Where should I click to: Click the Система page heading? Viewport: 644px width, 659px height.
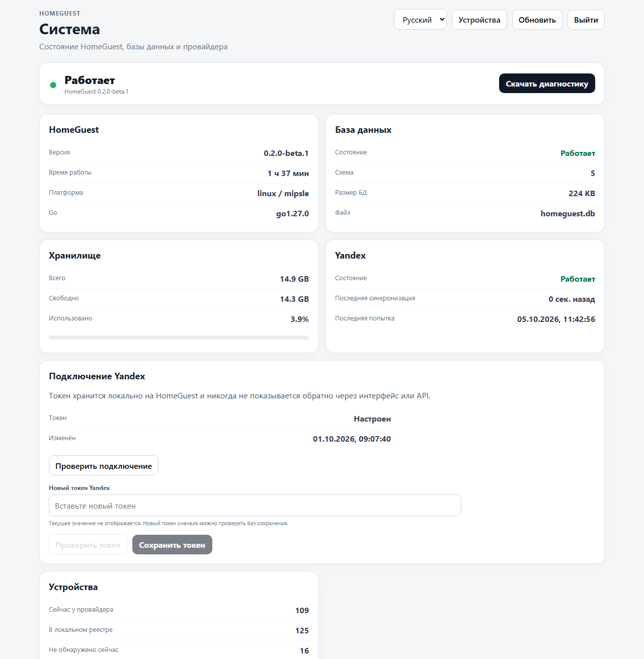pos(69,29)
